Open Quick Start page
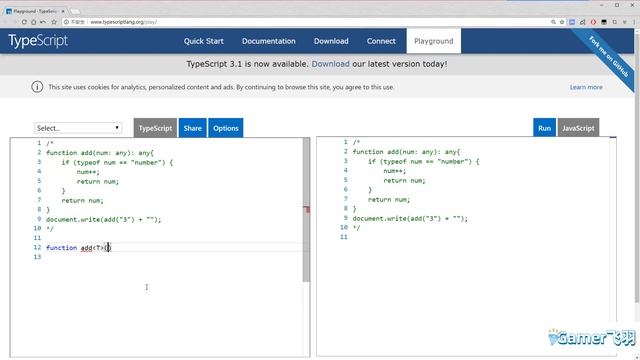640x360 pixels. 204,41
